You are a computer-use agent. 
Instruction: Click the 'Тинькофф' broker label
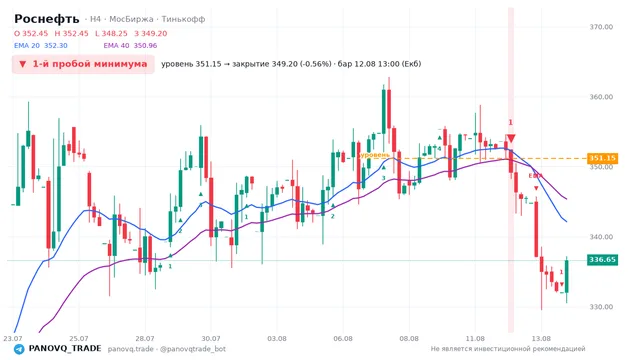coord(183,19)
